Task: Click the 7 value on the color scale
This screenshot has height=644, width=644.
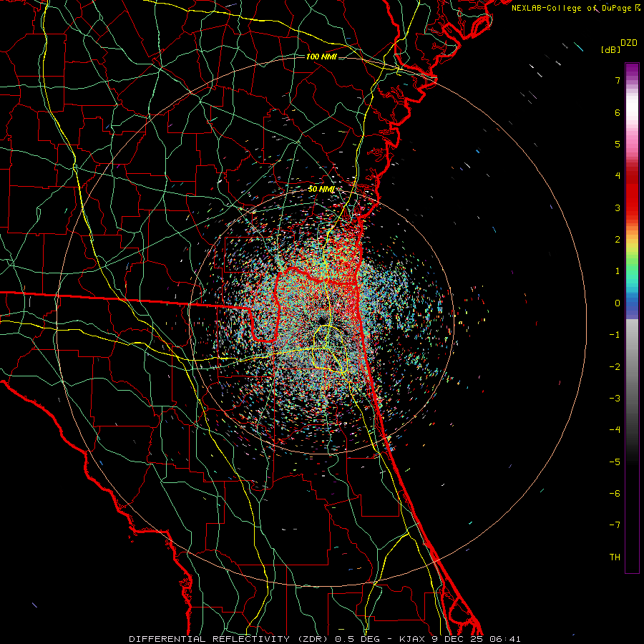Action: 618,80
